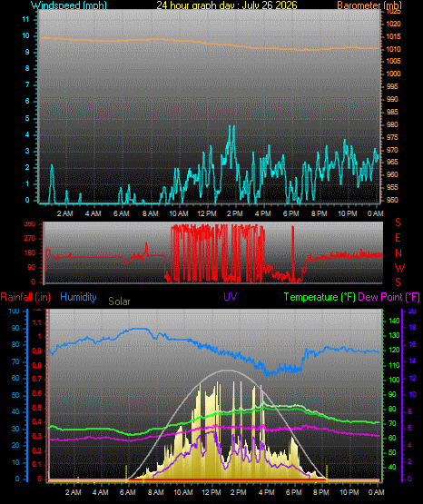The height and width of the screenshot is (504, 423).
Task: Click the 1010 mark on barometer axis
Action: click(x=394, y=49)
